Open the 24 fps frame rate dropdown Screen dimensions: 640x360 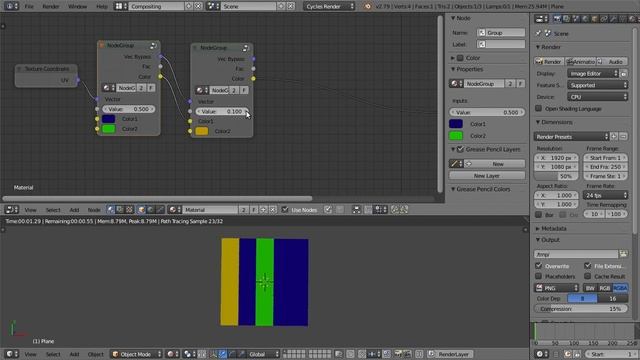(605, 196)
